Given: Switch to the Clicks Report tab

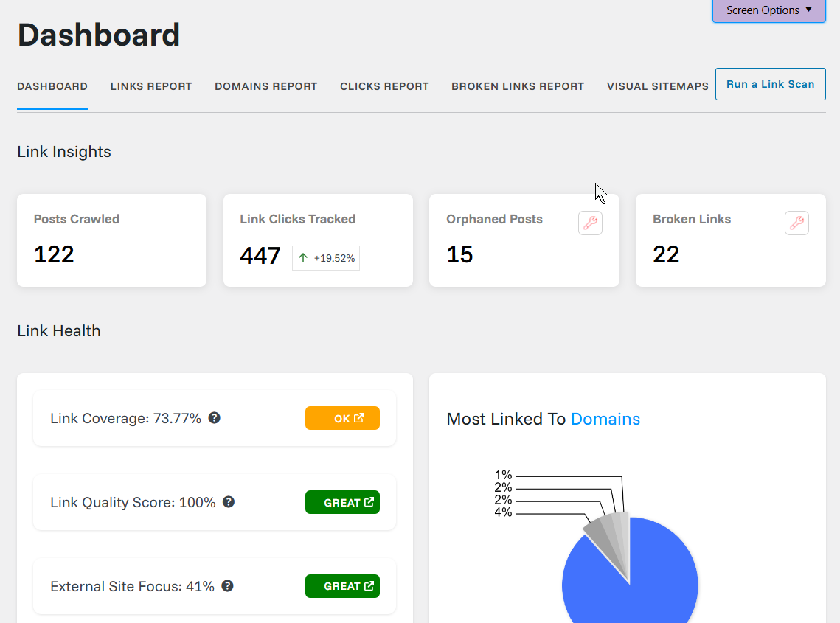Looking at the screenshot, I should tap(383, 86).
